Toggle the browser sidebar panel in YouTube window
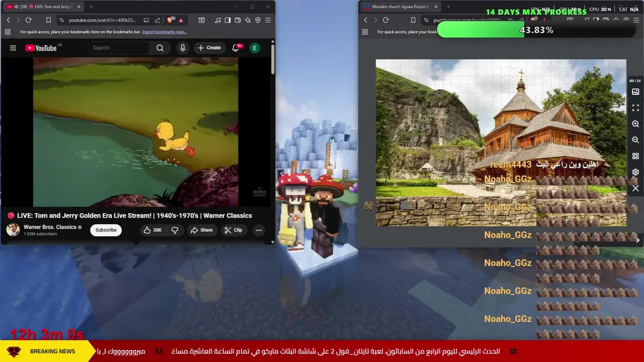The image size is (644, 362). pos(227,20)
